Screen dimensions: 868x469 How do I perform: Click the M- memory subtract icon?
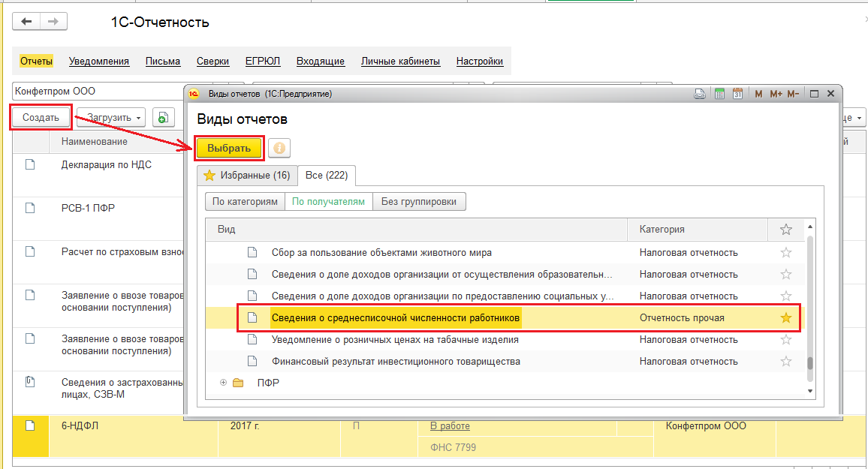[794, 94]
